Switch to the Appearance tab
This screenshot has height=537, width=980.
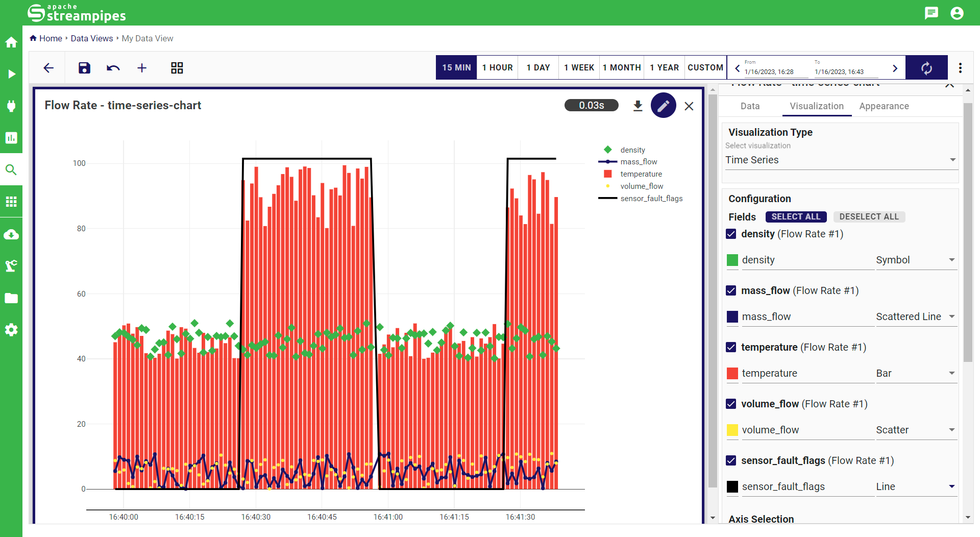tap(884, 106)
